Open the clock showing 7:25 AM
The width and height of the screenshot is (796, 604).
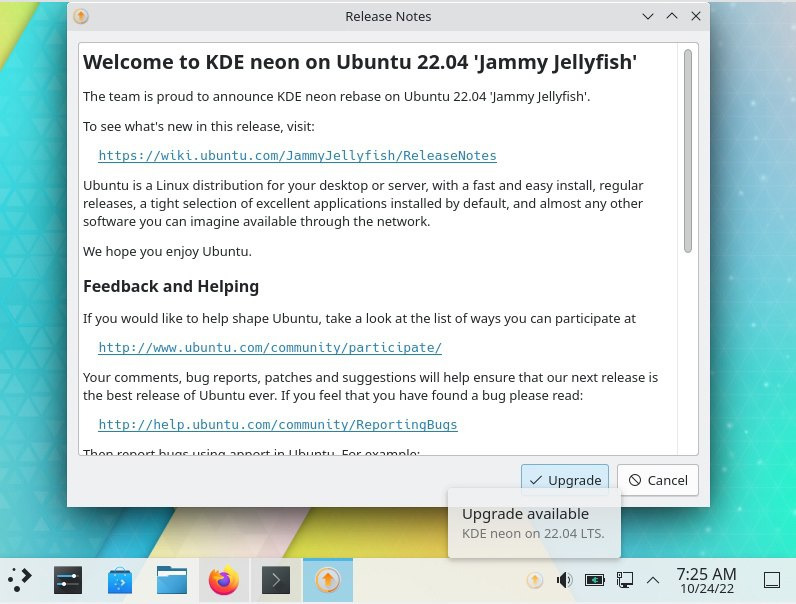pos(706,579)
